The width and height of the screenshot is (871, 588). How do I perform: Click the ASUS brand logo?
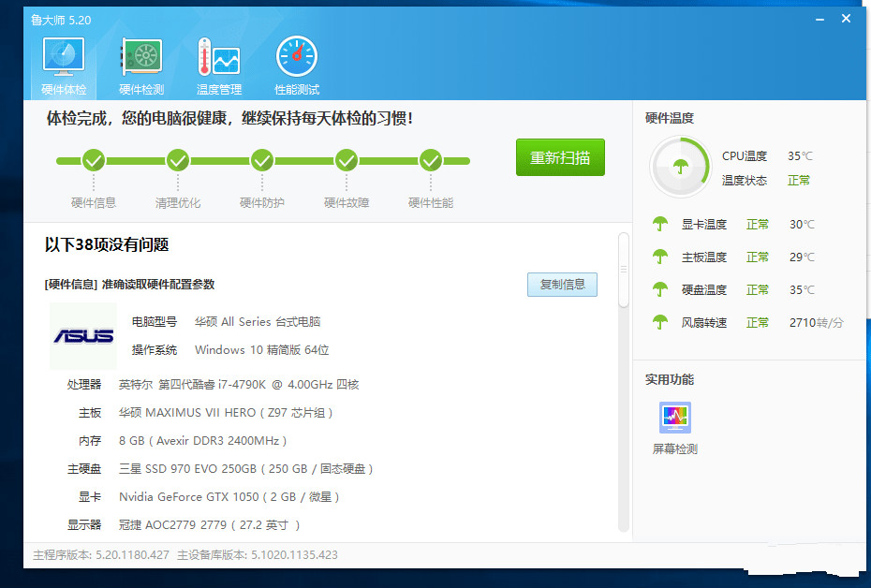pyautogui.click(x=83, y=336)
